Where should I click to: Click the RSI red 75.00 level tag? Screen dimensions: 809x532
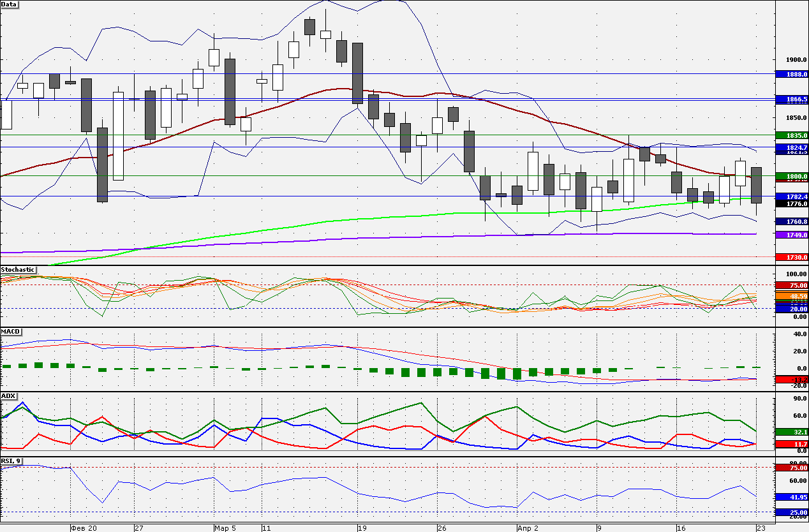point(792,468)
